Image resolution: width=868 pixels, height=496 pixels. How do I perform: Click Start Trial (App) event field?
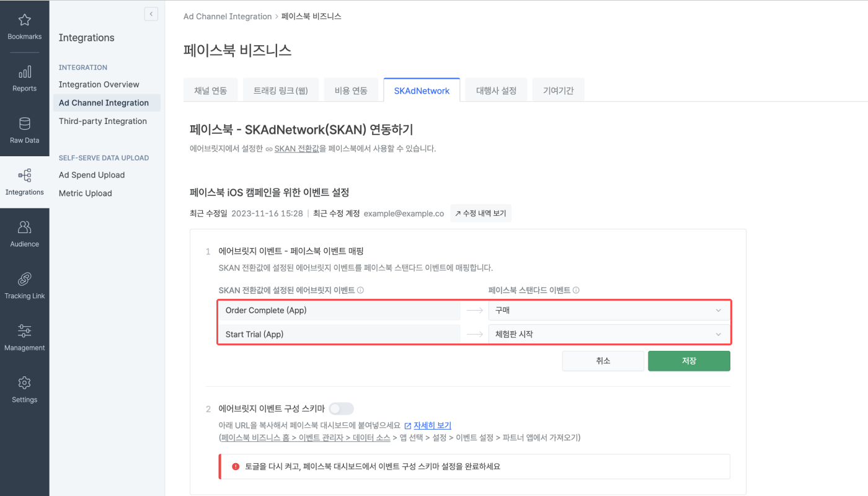point(339,334)
